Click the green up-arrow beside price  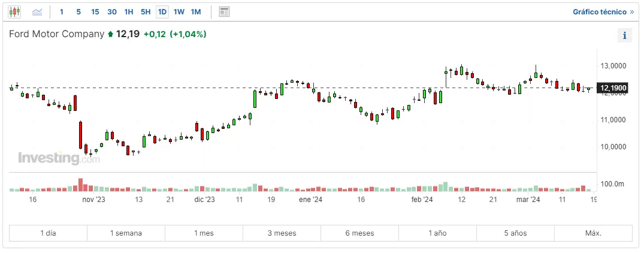(x=110, y=35)
